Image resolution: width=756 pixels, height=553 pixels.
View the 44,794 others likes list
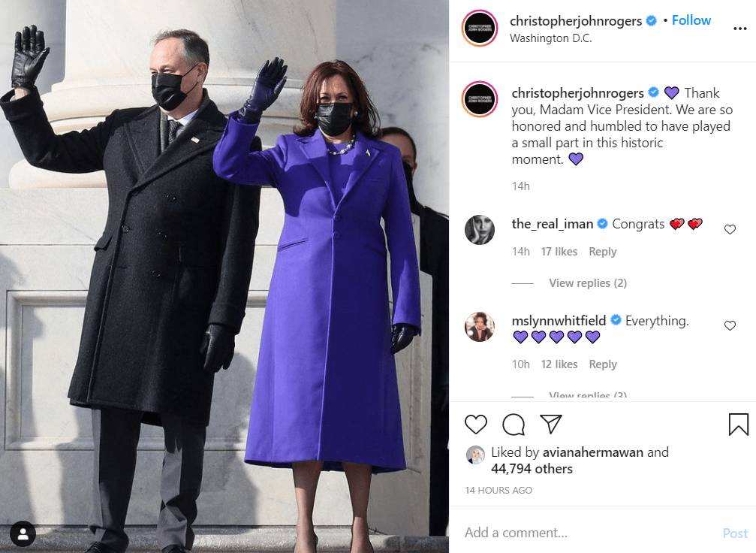click(532, 469)
